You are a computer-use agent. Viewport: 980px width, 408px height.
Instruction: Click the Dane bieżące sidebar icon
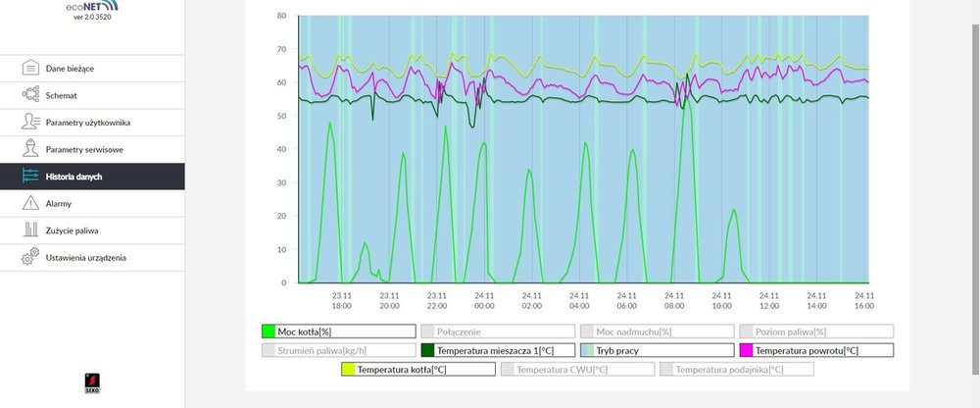click(29, 69)
